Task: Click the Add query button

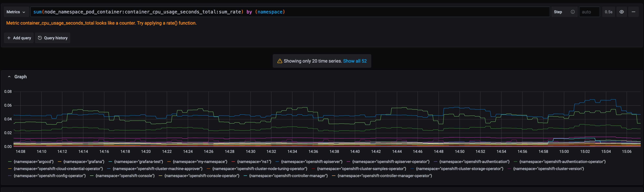Action: tap(19, 38)
